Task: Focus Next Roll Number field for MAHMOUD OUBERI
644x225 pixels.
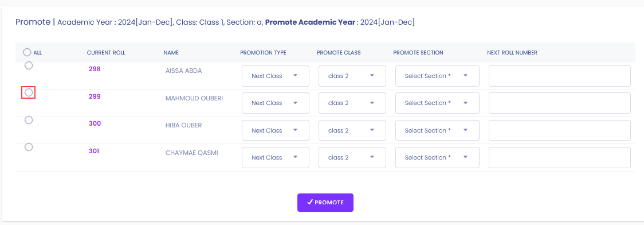Action: pyautogui.click(x=559, y=103)
